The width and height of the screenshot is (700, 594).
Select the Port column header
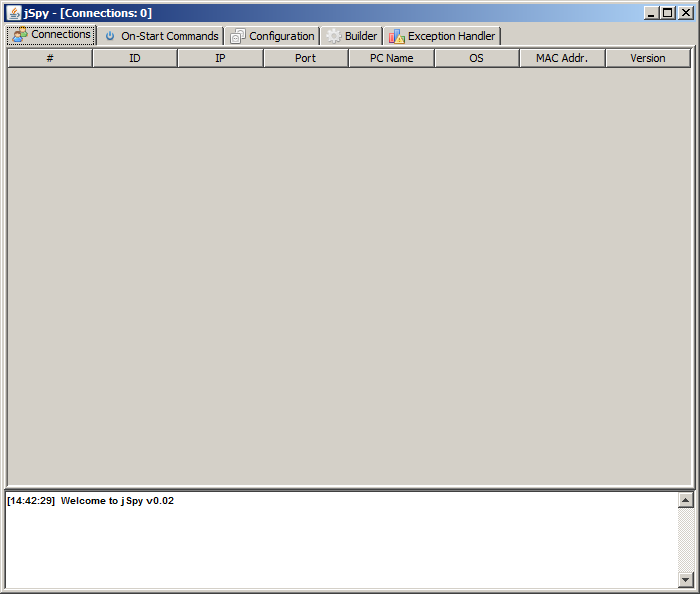tap(306, 58)
